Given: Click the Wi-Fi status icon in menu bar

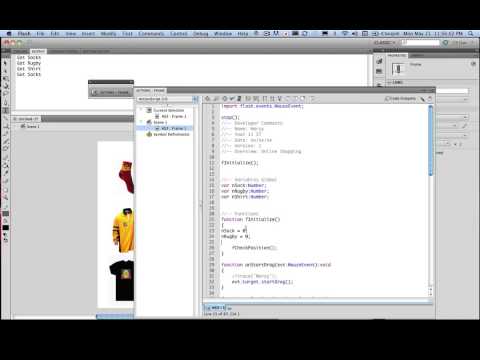Looking at the screenshot, I should point(345,34).
